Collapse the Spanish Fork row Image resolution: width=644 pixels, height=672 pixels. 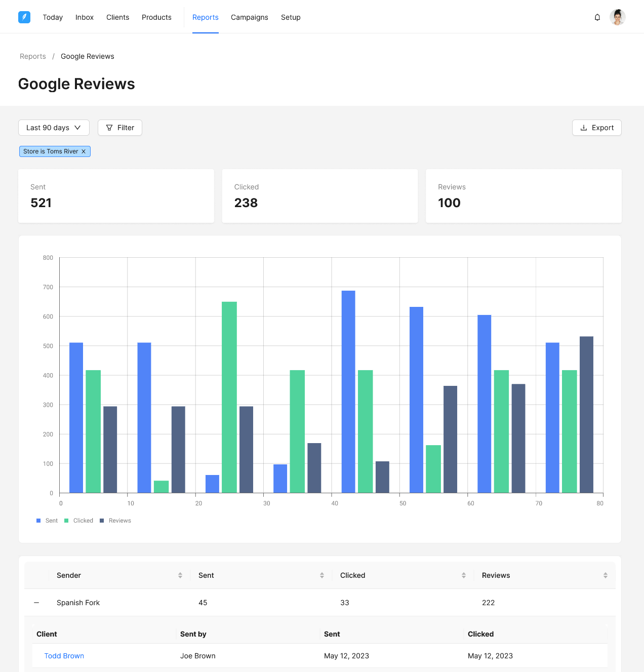(x=36, y=603)
